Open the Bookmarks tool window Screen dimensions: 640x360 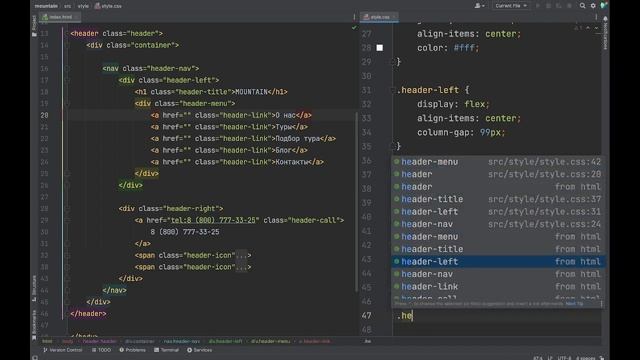click(34, 324)
